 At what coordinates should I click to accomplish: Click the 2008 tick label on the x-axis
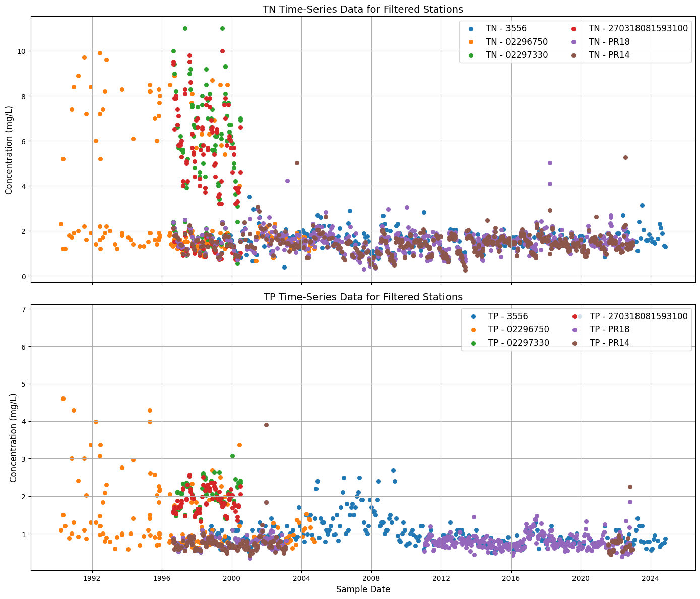click(372, 579)
